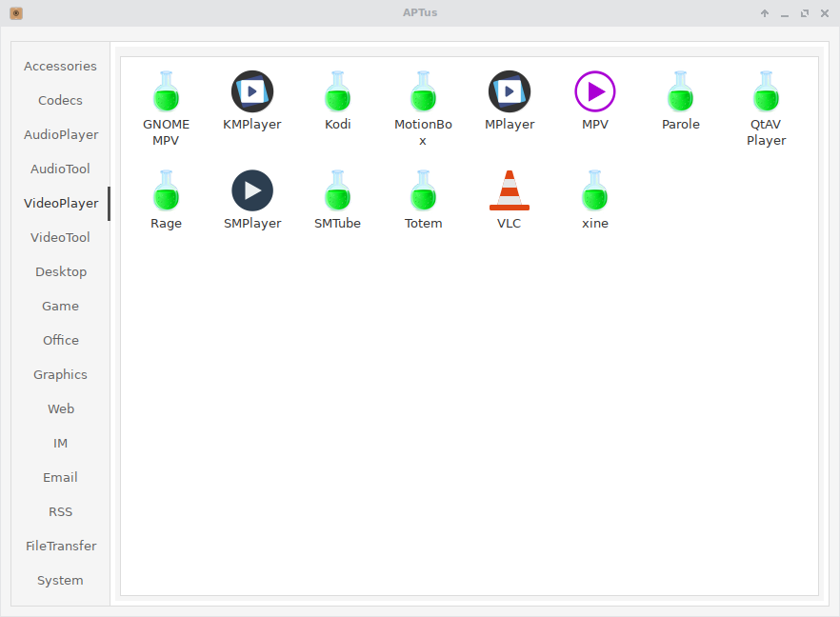Select the QtAV Player flask icon
The height and width of the screenshot is (617, 840).
pyautogui.click(x=766, y=91)
